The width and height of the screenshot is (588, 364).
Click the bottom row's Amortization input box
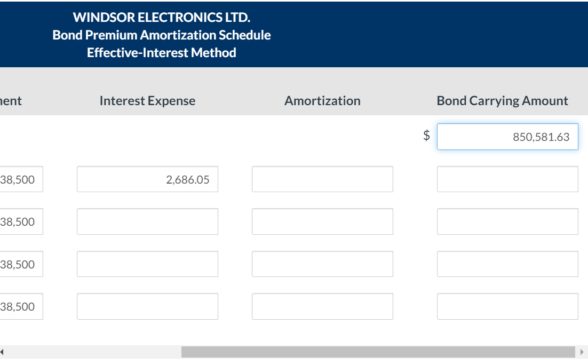(322, 306)
